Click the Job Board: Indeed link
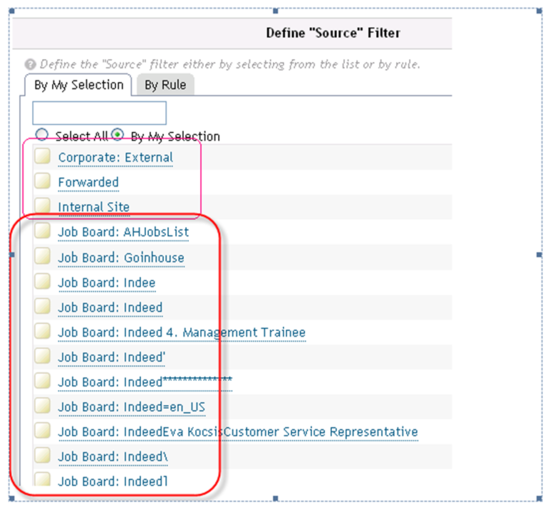Viewport: 550px width, 509px height. click(110, 308)
